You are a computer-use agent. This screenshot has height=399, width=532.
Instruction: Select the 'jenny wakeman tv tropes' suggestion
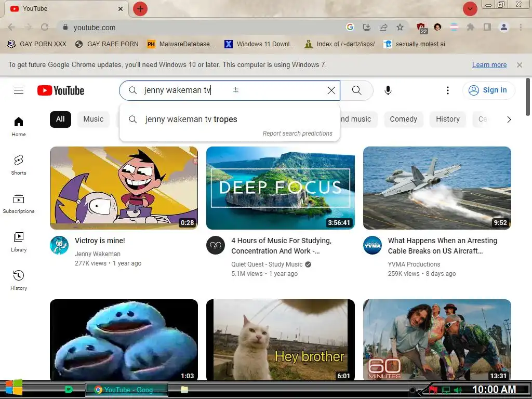(x=230, y=119)
